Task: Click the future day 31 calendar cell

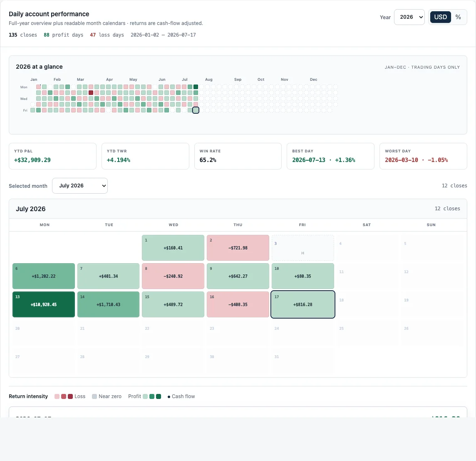Action: (302, 361)
